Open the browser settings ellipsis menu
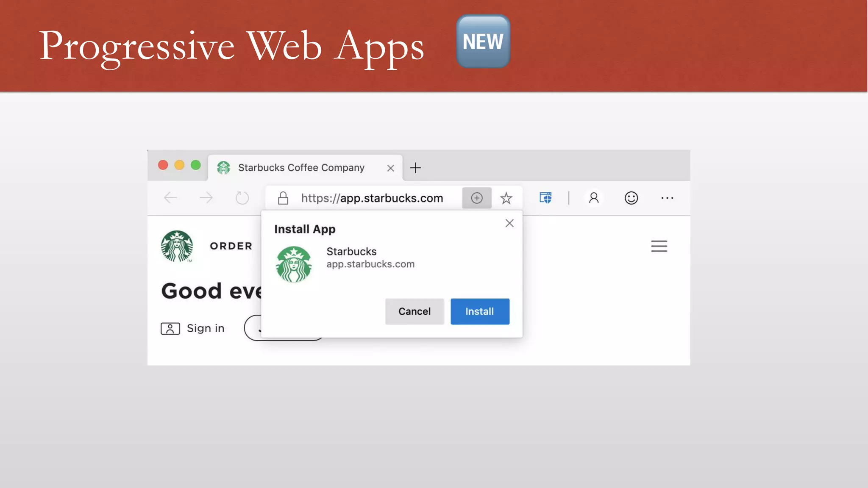 [x=667, y=198]
